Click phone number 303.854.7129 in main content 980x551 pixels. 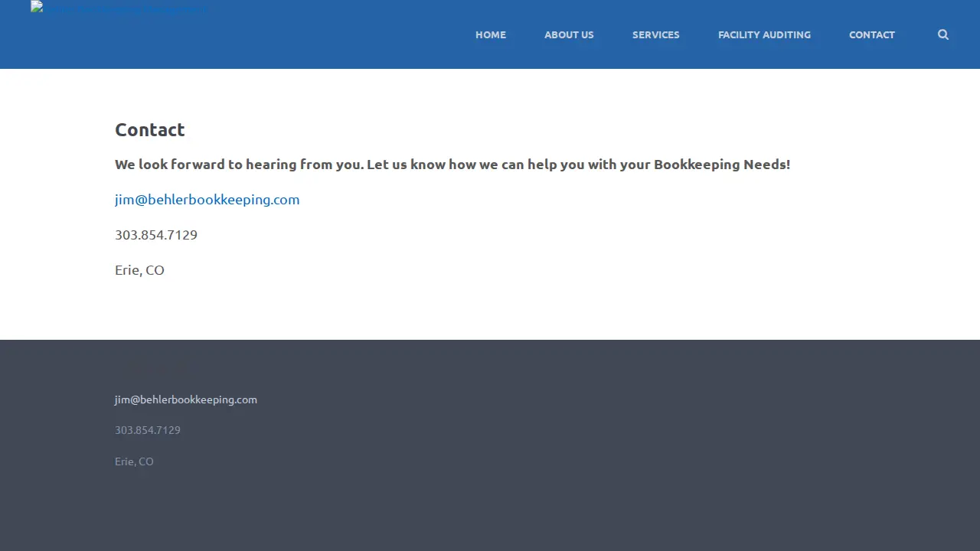(156, 235)
